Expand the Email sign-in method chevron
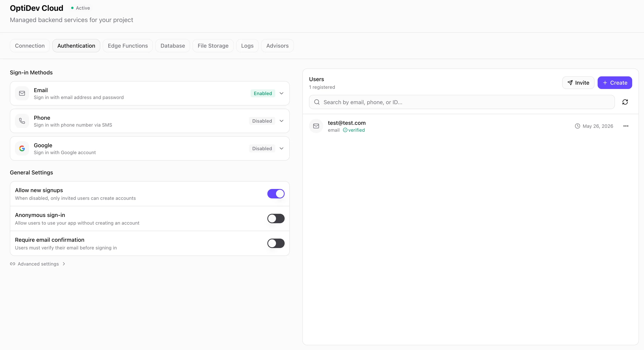This screenshot has height=350, width=644. tap(282, 93)
